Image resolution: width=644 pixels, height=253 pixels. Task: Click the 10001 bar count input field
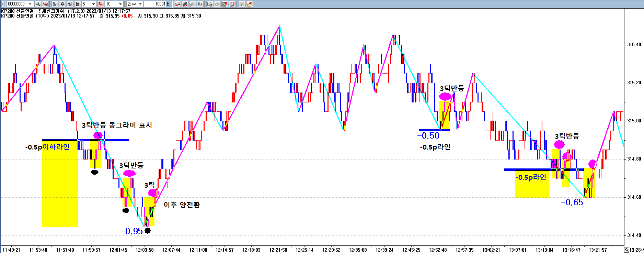tap(155, 4)
